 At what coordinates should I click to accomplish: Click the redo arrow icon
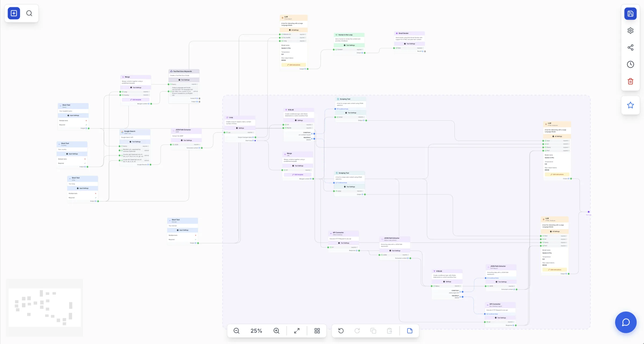(x=357, y=331)
